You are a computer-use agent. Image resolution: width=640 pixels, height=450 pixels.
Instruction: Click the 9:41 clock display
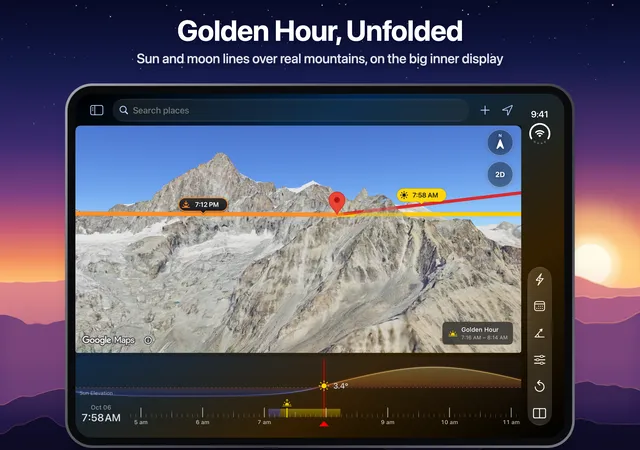[x=540, y=114]
